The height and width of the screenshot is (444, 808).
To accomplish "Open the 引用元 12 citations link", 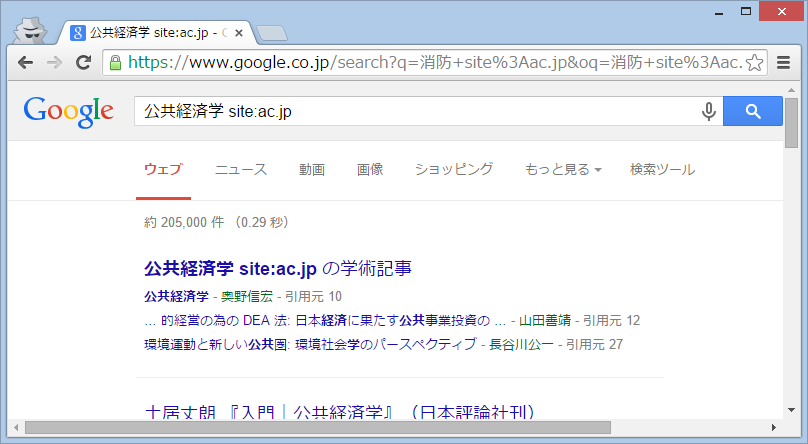I will 611,320.
